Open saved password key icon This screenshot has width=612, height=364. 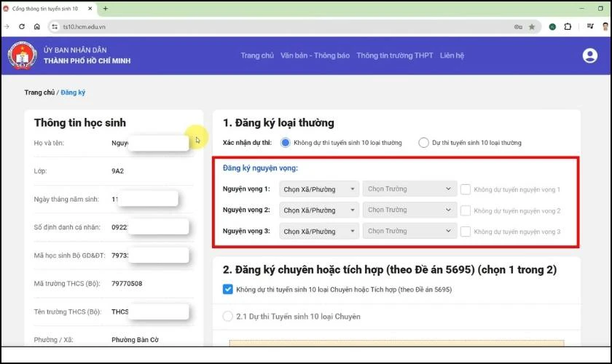click(x=518, y=27)
